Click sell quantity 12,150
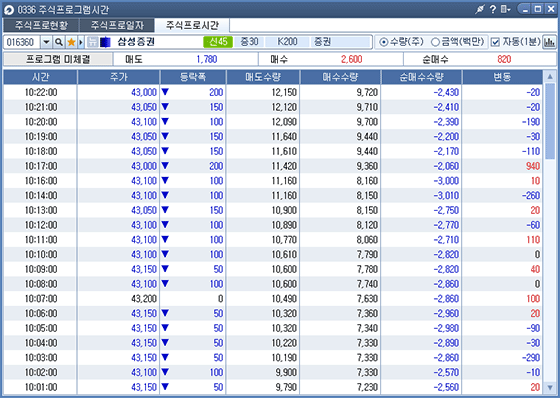This screenshot has height=398, width=560. [x=284, y=93]
